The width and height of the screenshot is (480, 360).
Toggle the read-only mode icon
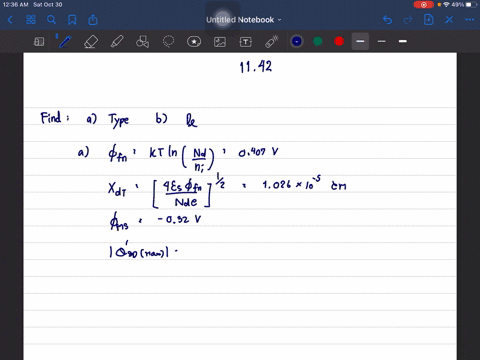pos(39,42)
